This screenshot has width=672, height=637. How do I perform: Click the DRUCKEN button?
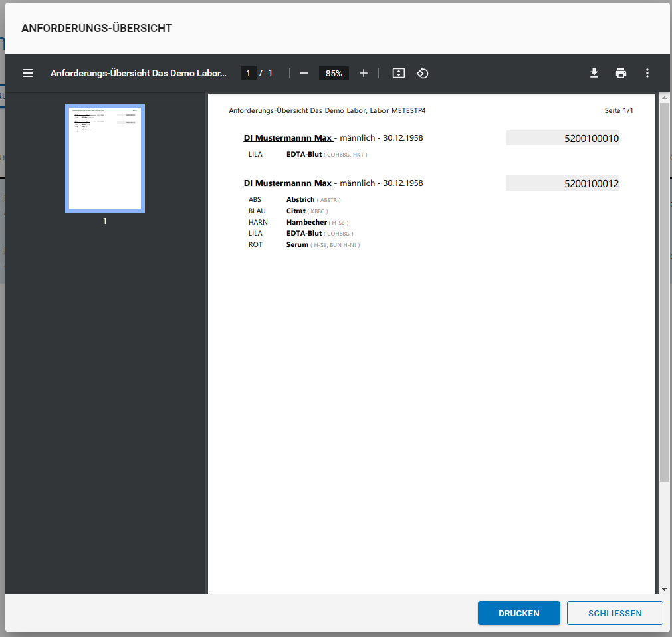[x=518, y=613]
